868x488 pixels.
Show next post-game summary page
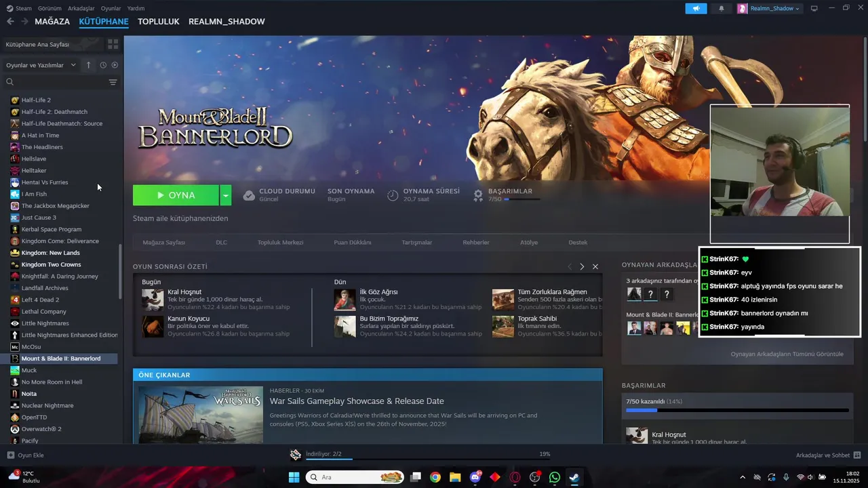(582, 267)
